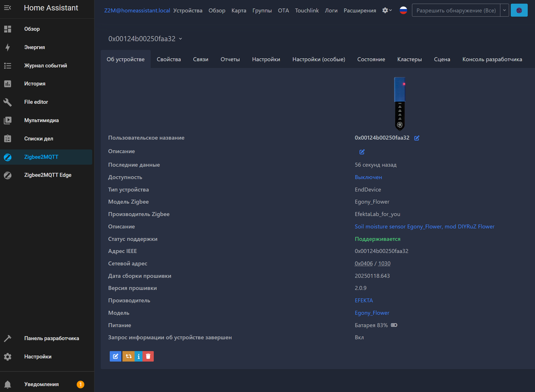Click the firmware version 2.0.9 value
This screenshot has height=392, width=535.
[360, 288]
